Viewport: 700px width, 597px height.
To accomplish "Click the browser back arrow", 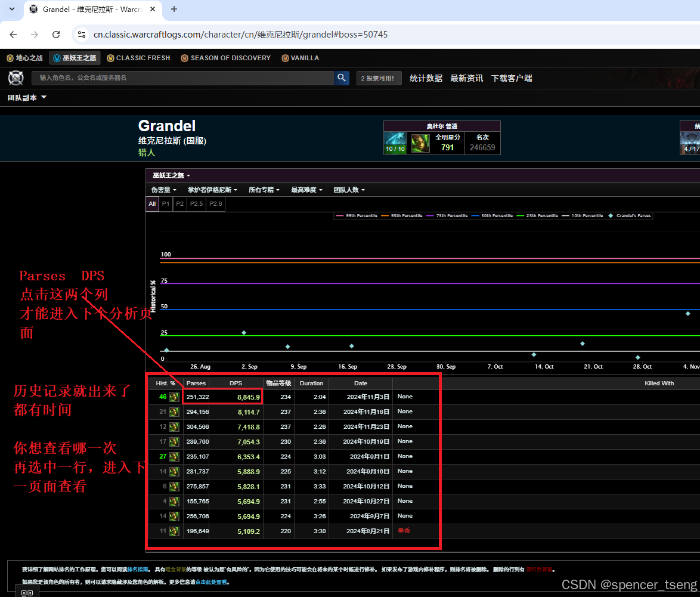I will point(13,35).
